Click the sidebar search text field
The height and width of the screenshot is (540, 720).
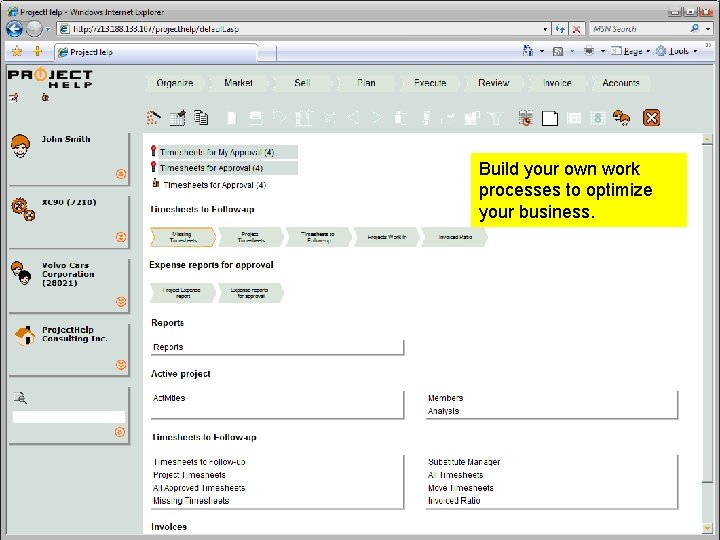tap(69, 417)
